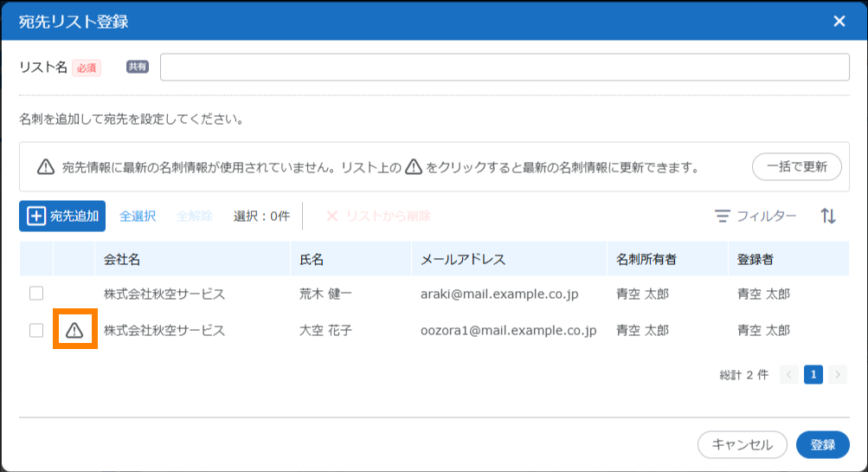This screenshot has width=868, height=472.
Task: Click 全選択 to select all
Action: 138,217
